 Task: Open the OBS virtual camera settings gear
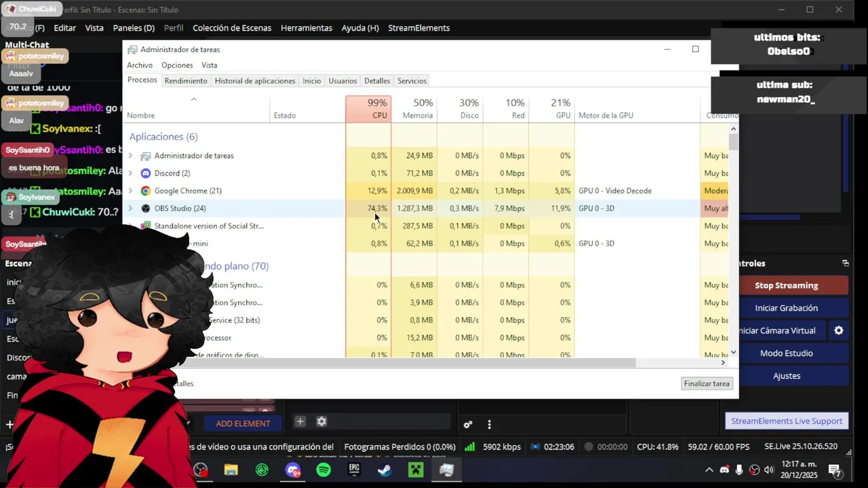pos(839,330)
